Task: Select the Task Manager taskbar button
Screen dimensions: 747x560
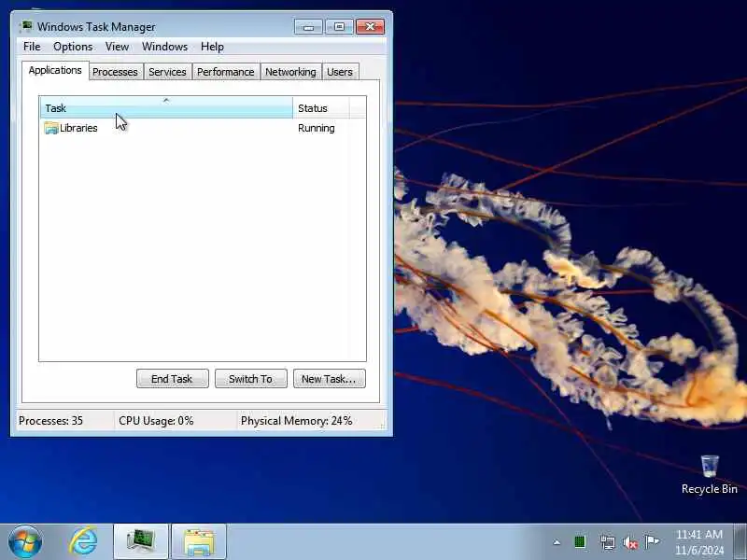Action: [141, 542]
